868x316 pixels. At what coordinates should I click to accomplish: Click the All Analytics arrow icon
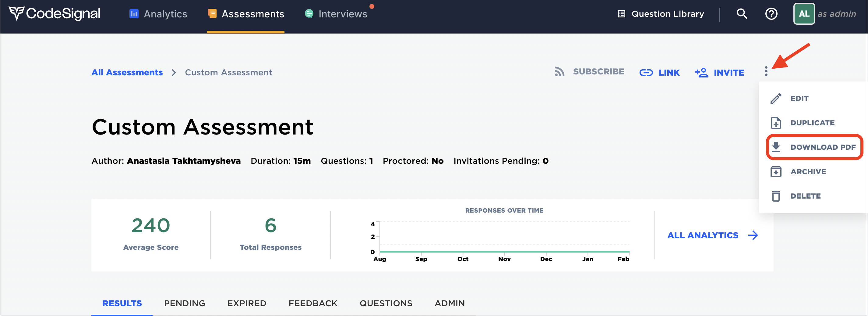[753, 235]
